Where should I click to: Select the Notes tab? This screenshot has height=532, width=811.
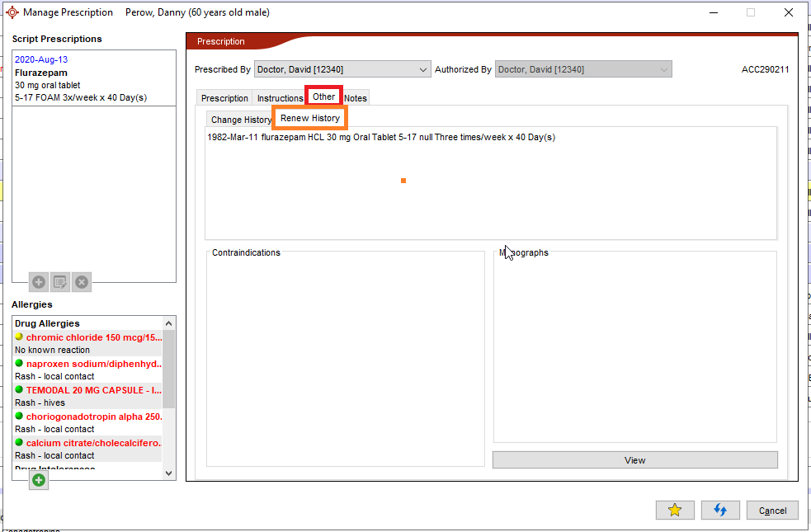point(356,98)
